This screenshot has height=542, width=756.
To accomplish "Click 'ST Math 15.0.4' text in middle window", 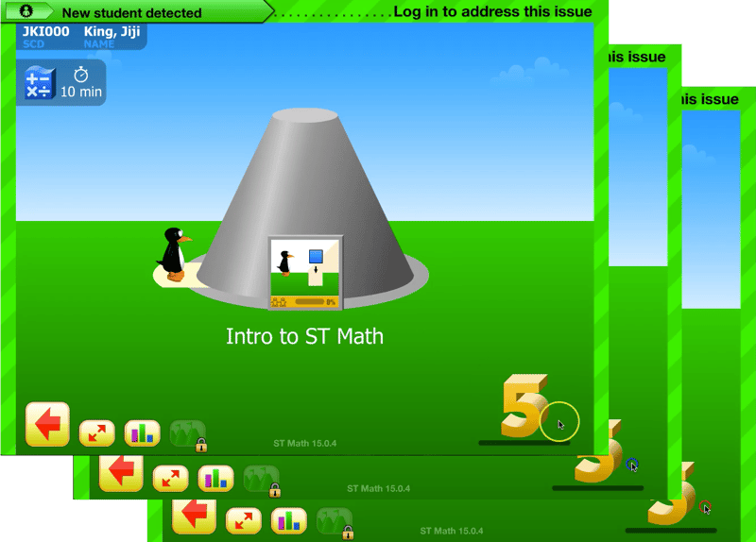I will pos(379,488).
